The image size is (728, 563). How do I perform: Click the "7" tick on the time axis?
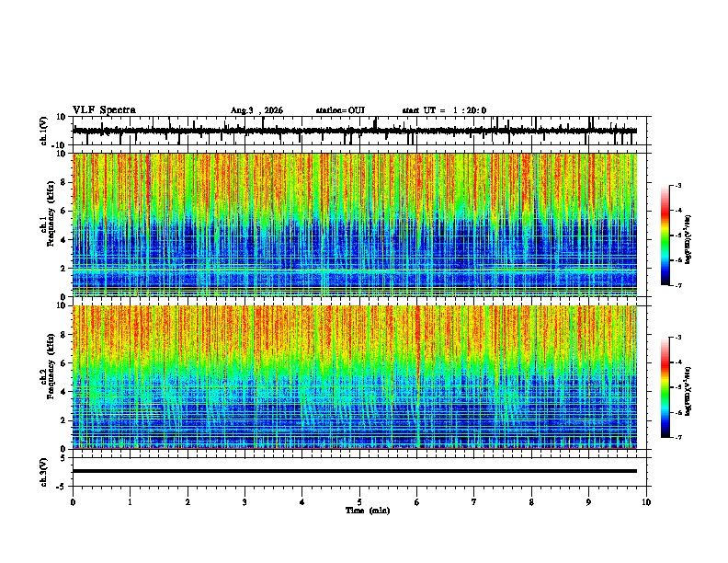point(474,502)
